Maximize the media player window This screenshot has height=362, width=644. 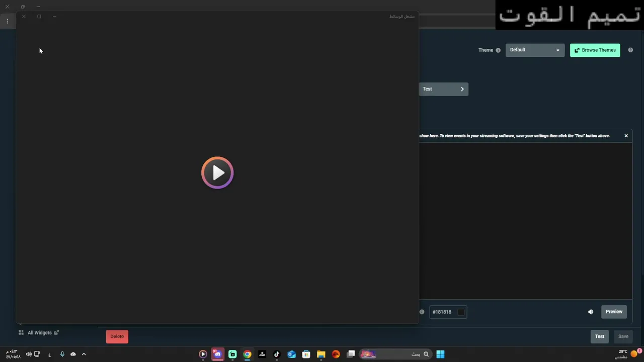pyautogui.click(x=39, y=17)
